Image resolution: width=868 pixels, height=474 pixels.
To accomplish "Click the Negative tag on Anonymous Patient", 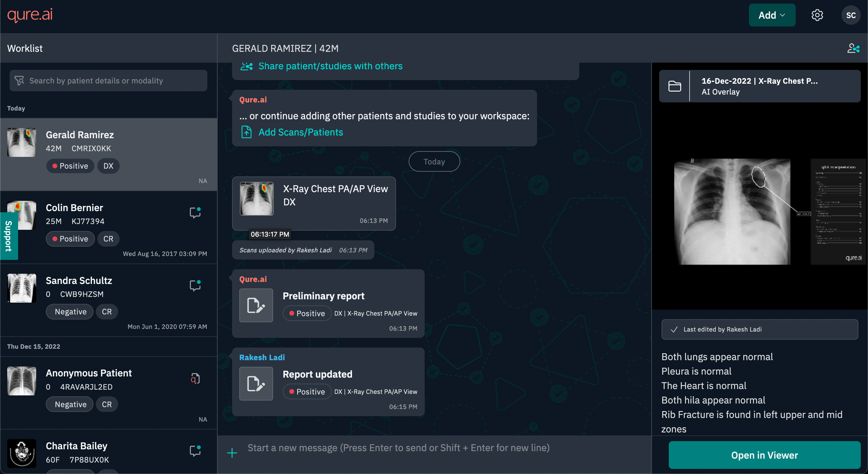I will click(70, 404).
